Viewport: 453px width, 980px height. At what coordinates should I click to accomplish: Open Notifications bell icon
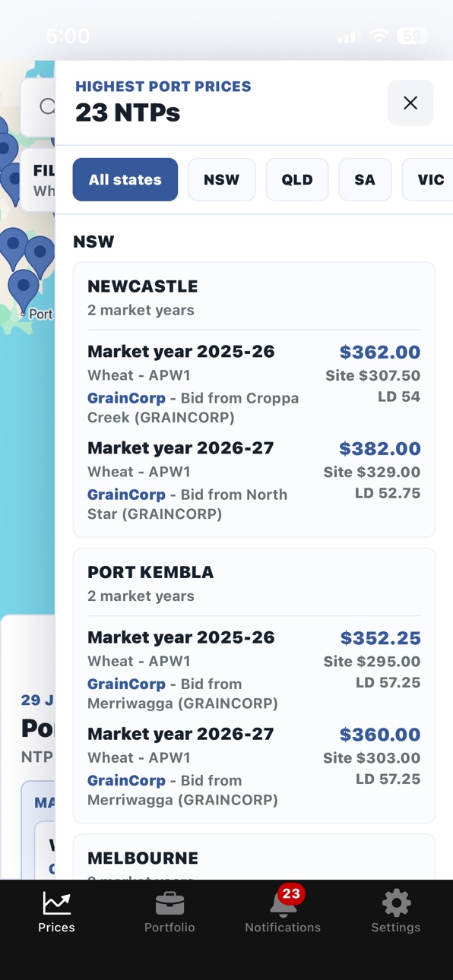283,904
